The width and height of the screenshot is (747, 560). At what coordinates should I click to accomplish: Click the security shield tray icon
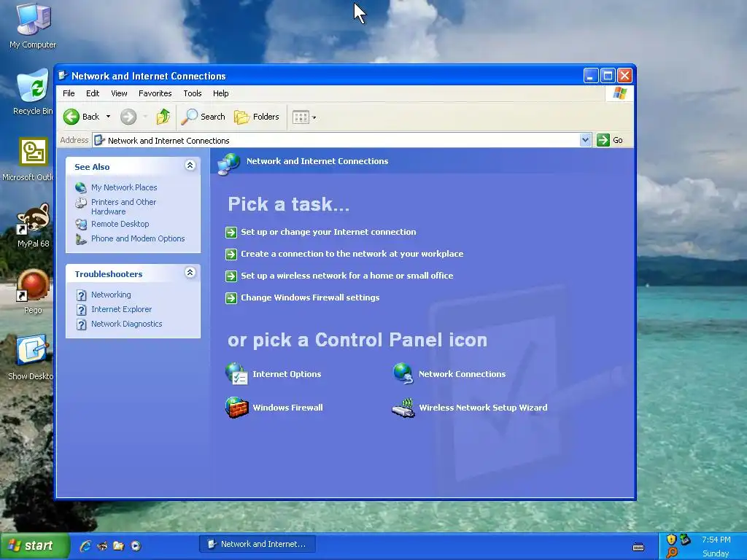671,540
